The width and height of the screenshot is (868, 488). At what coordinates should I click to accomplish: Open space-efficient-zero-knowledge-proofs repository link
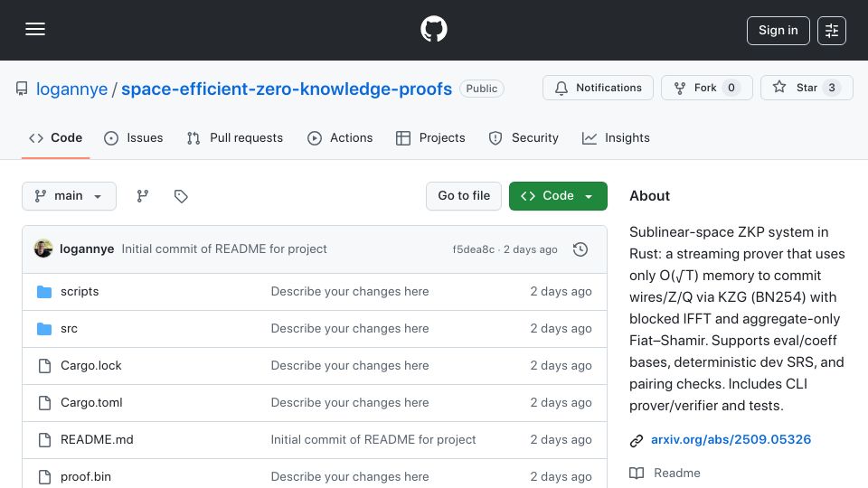click(287, 89)
